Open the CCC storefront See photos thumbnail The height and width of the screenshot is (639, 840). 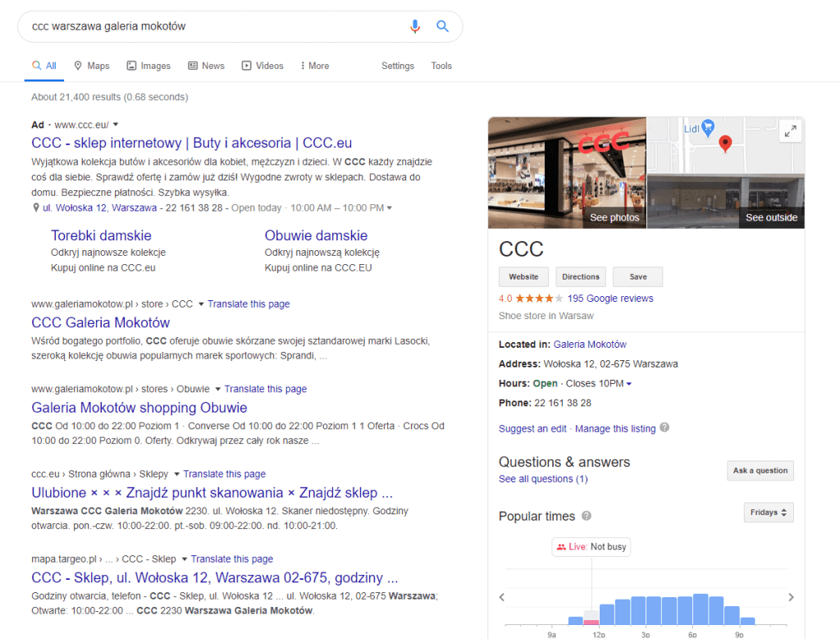tap(567, 172)
